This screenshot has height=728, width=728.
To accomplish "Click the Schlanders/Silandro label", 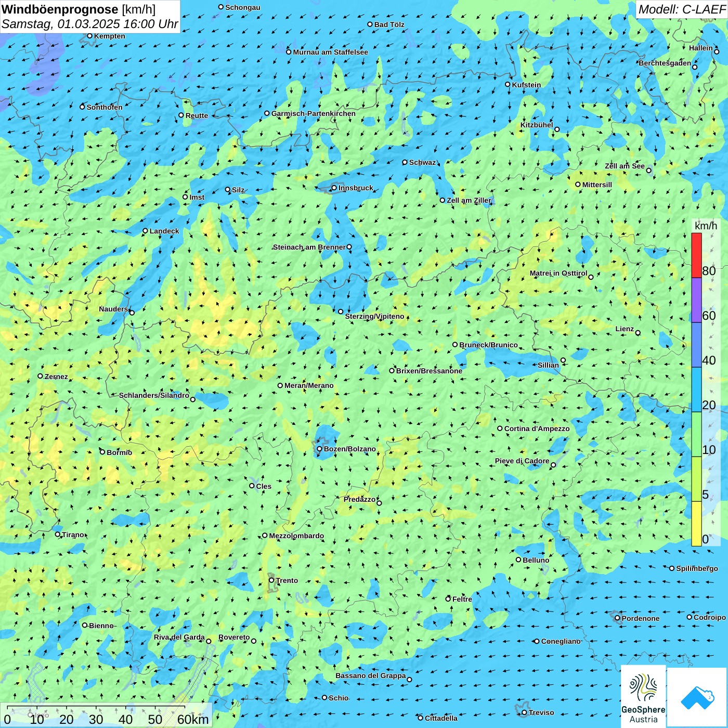I will (154, 395).
